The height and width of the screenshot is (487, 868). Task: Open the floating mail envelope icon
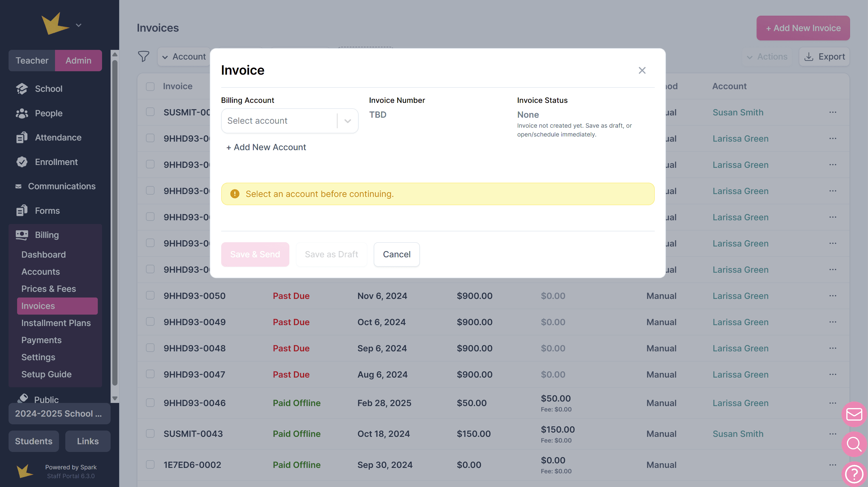(854, 414)
